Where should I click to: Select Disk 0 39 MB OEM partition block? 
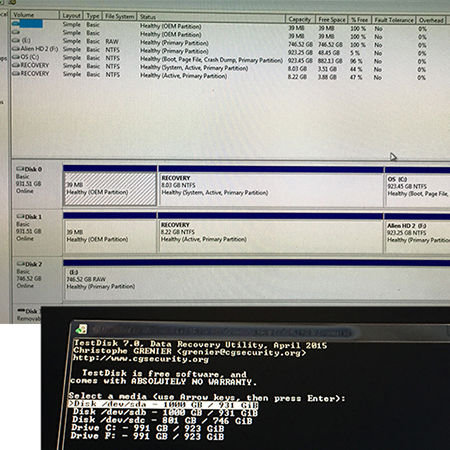point(110,185)
